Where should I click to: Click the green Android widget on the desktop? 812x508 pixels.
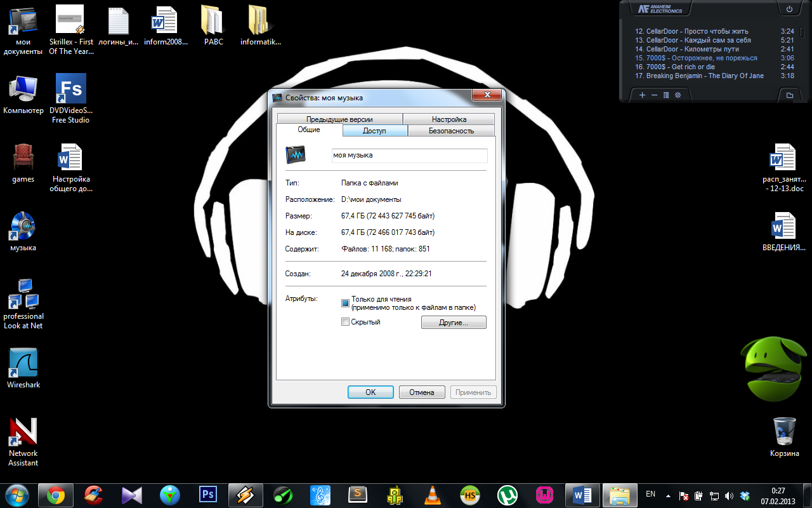775,368
